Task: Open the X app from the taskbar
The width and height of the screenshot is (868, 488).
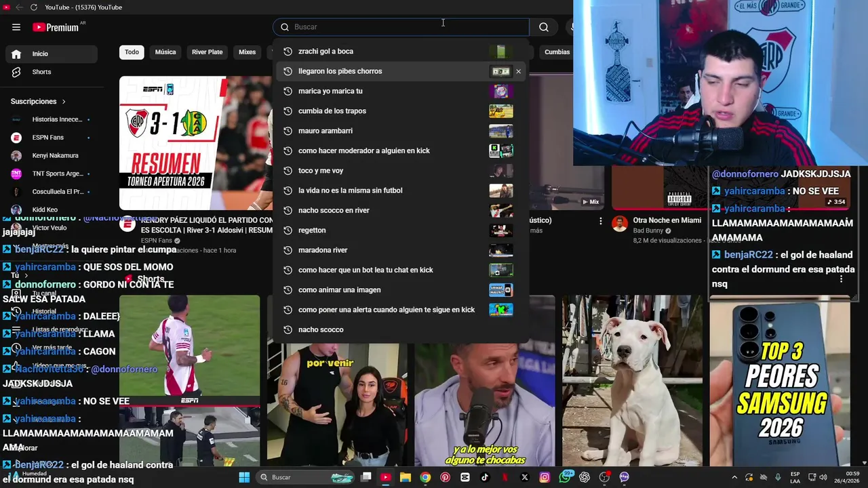Action: [524, 477]
